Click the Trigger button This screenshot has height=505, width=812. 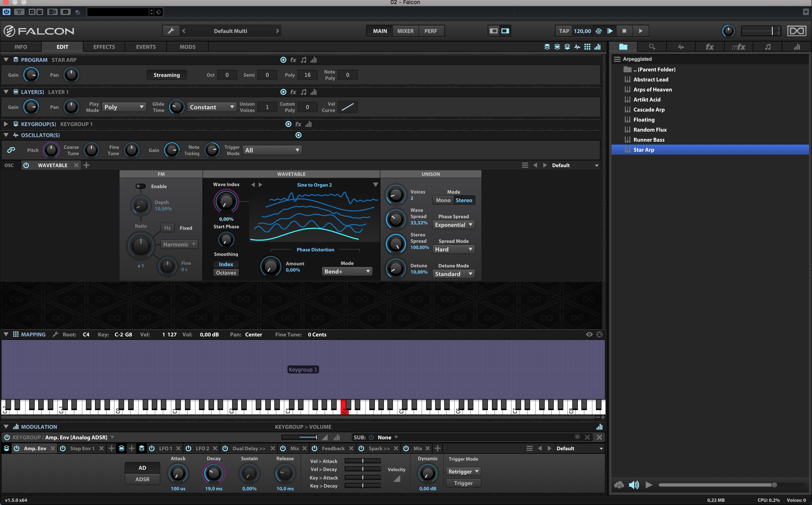(463, 483)
